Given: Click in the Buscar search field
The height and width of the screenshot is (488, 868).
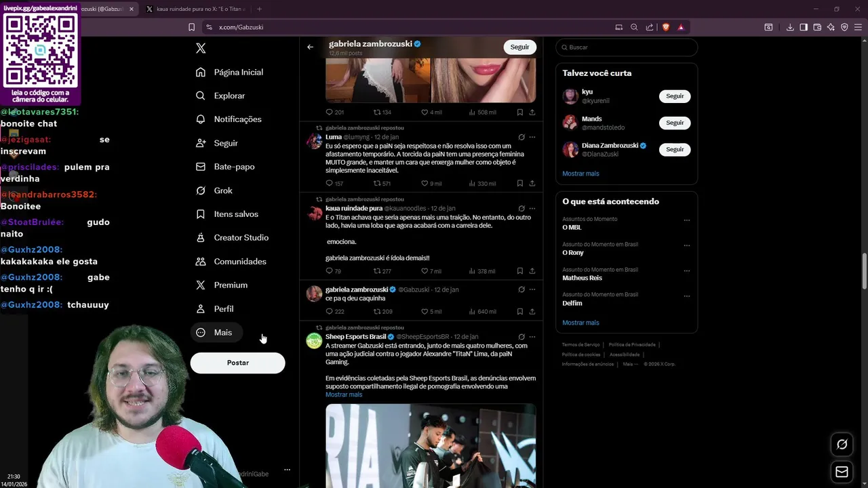Looking at the screenshot, I should coord(627,47).
